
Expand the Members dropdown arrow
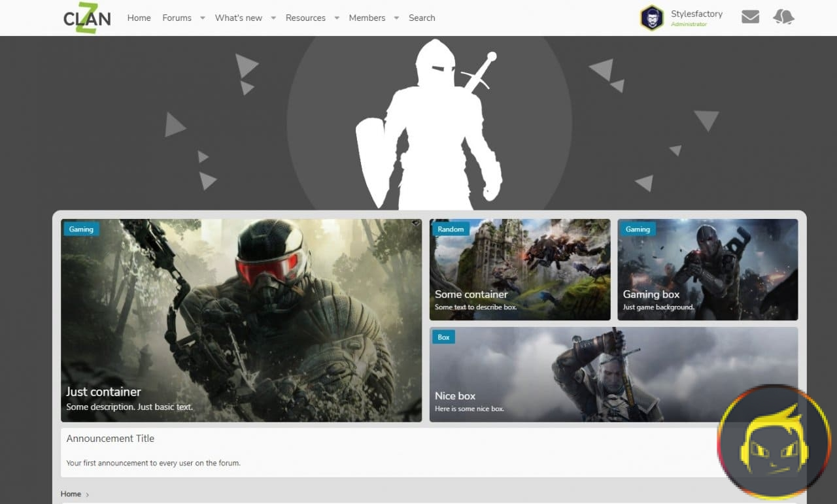[x=396, y=18]
